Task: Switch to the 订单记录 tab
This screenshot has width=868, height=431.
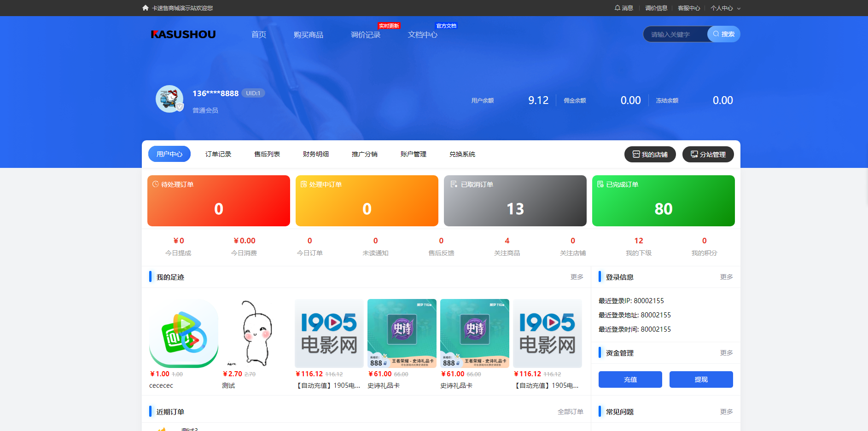Action: click(x=218, y=154)
